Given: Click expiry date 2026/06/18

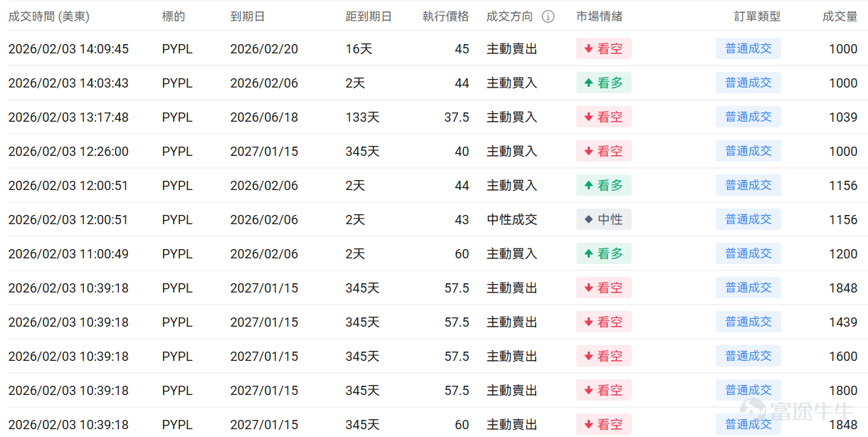Looking at the screenshot, I should pos(264,117).
